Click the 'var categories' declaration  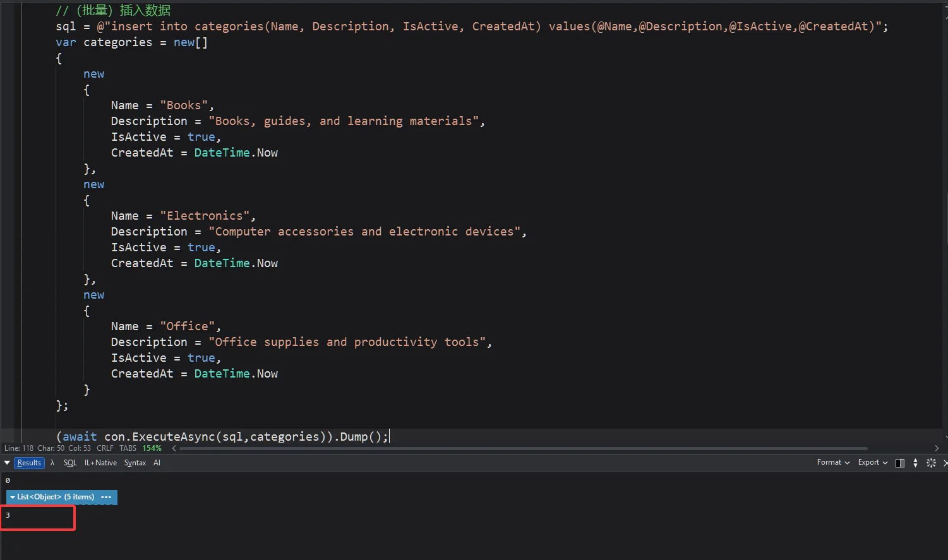click(104, 42)
